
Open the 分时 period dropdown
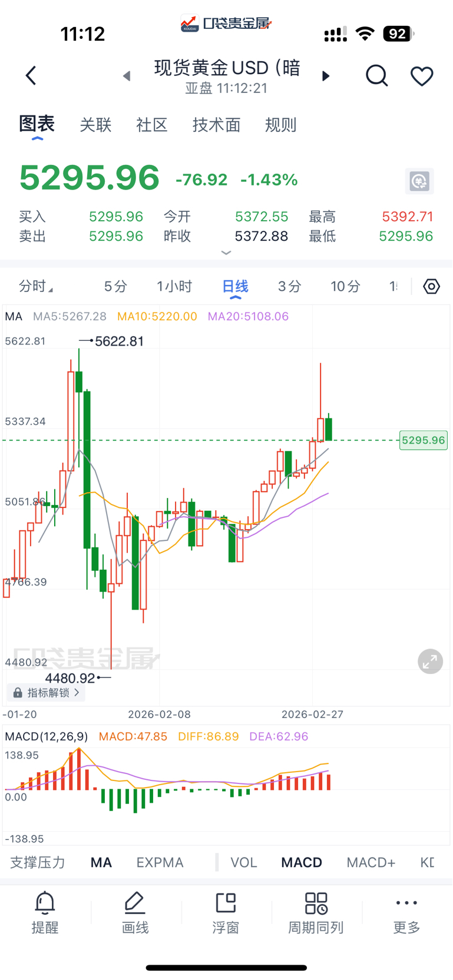coord(35,287)
